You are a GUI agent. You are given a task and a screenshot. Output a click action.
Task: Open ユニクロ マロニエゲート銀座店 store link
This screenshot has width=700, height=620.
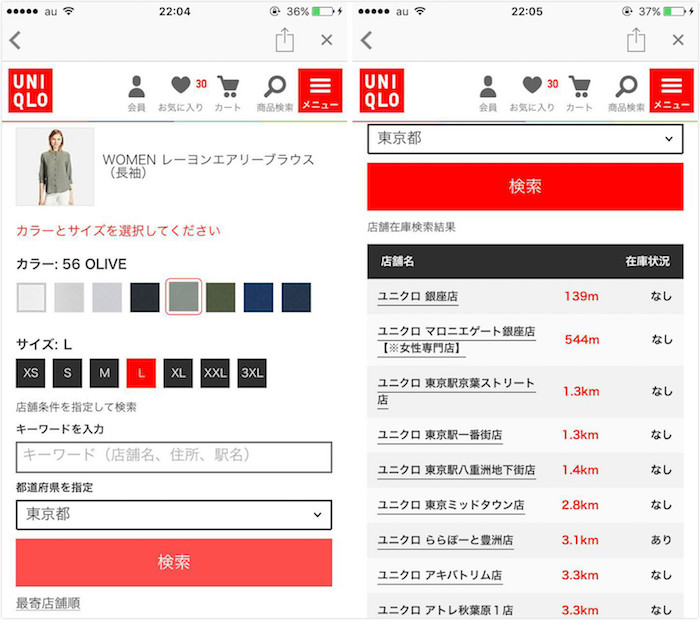[456, 340]
